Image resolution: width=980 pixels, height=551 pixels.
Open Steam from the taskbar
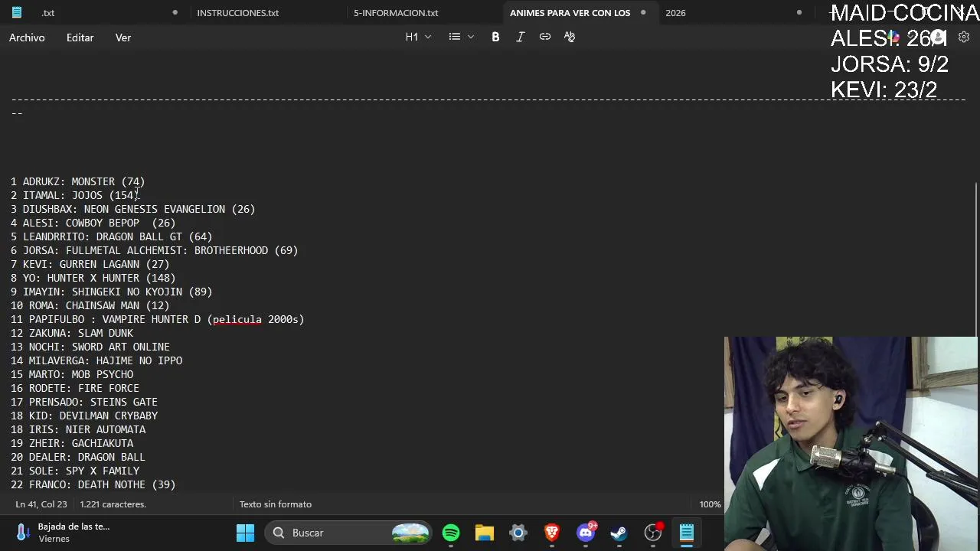click(x=619, y=533)
